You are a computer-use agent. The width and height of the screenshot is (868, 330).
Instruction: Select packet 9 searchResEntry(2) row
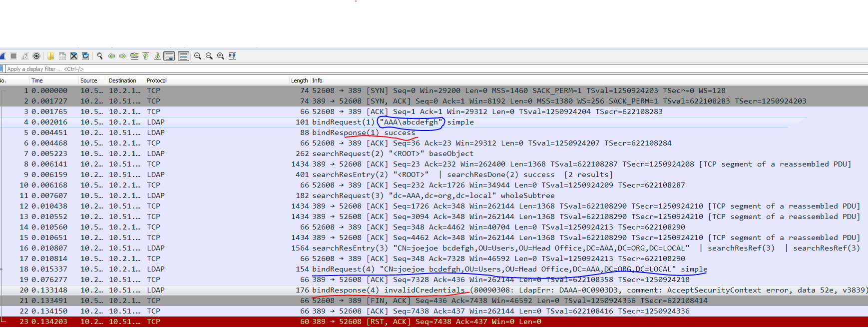[434, 174]
